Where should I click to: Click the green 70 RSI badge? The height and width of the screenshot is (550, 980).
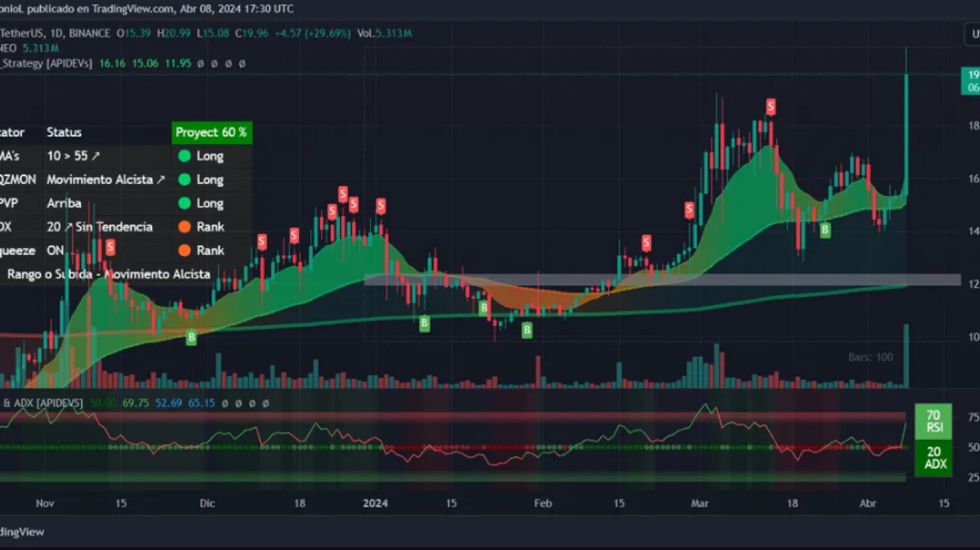click(x=933, y=421)
